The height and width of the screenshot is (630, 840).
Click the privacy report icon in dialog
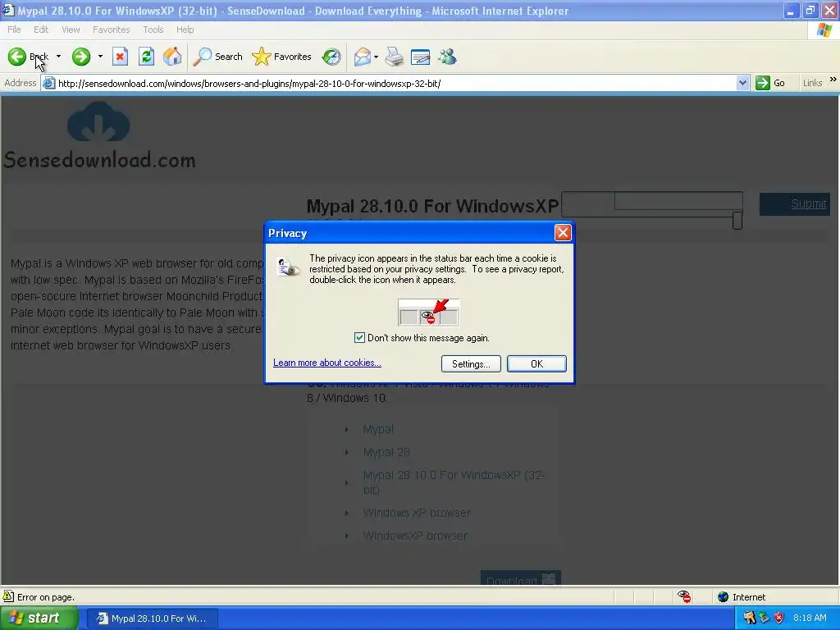click(x=288, y=267)
